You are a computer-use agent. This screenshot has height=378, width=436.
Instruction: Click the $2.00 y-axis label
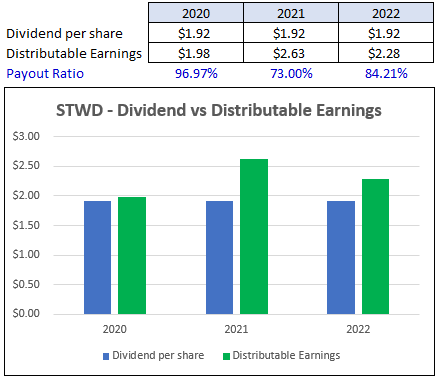26,195
